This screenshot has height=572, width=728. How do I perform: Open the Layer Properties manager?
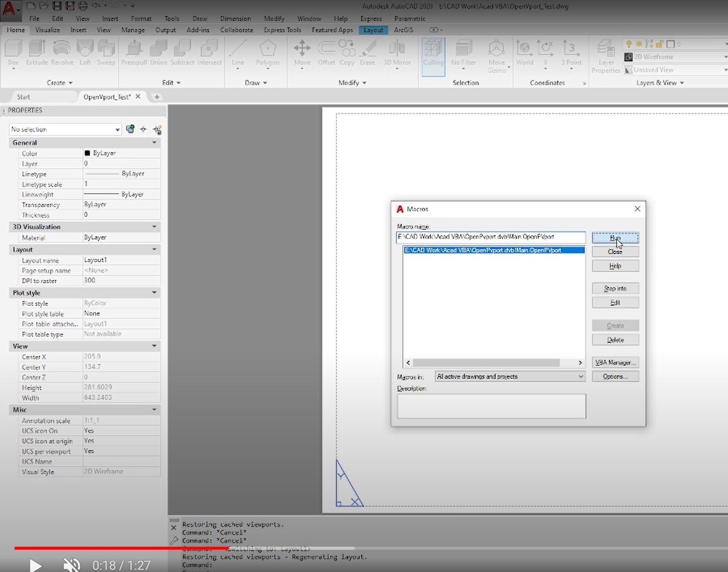tap(605, 54)
